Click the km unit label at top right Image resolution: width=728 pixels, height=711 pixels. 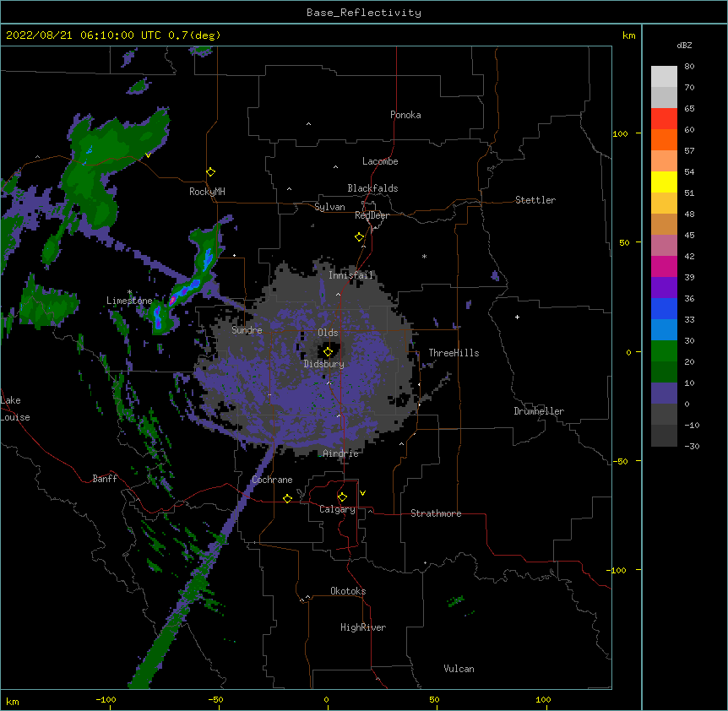[628, 35]
